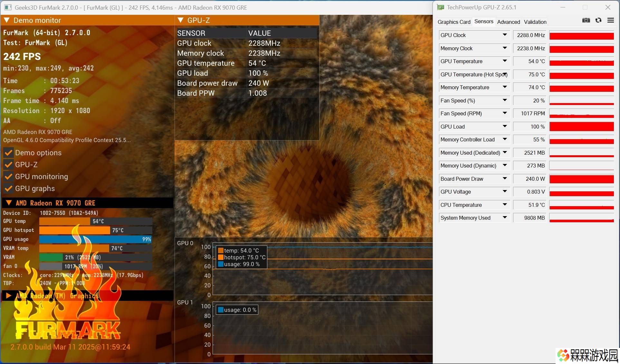Click the GPU hotspot 75°C bar

[x=74, y=230]
